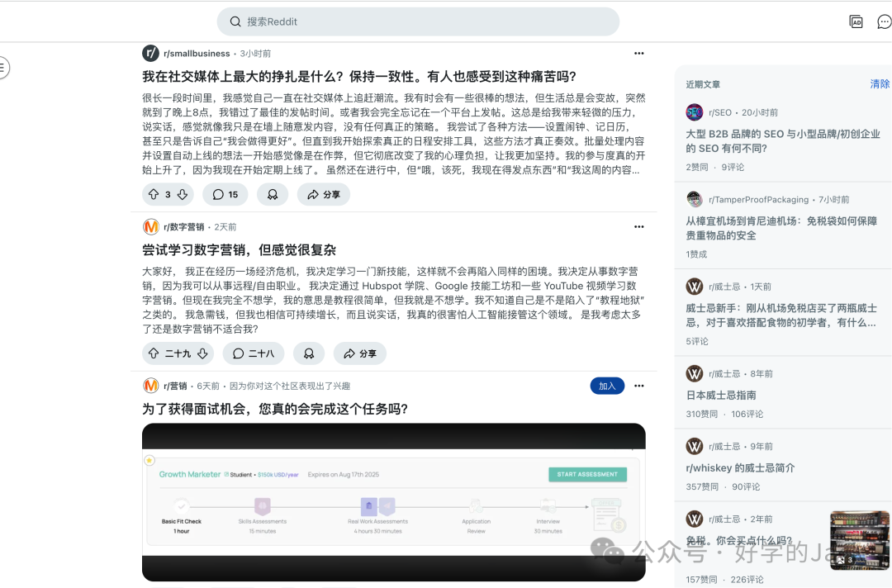Share the r/smallbusiness post via 分享
Viewport: 892px width, 588px height.
(323, 194)
